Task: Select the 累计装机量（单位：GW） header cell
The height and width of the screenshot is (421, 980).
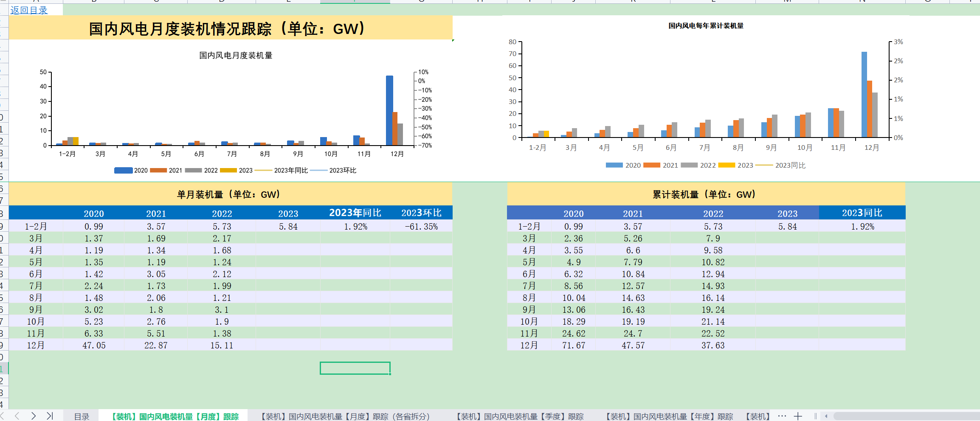Action: pyautogui.click(x=706, y=194)
